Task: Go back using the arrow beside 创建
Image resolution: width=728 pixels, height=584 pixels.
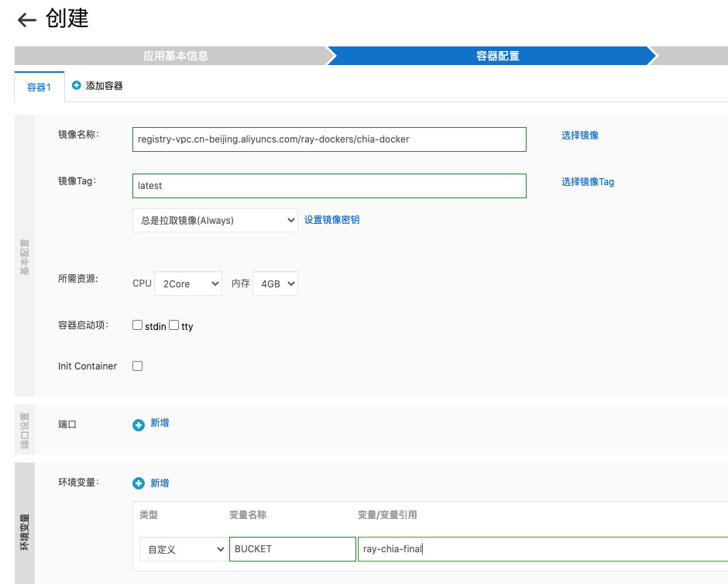Action: (27, 20)
